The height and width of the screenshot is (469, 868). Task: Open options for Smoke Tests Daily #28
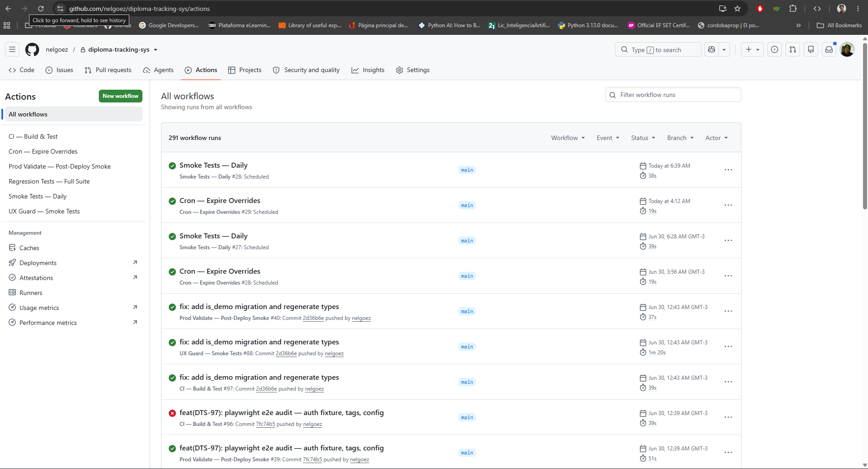(x=728, y=169)
